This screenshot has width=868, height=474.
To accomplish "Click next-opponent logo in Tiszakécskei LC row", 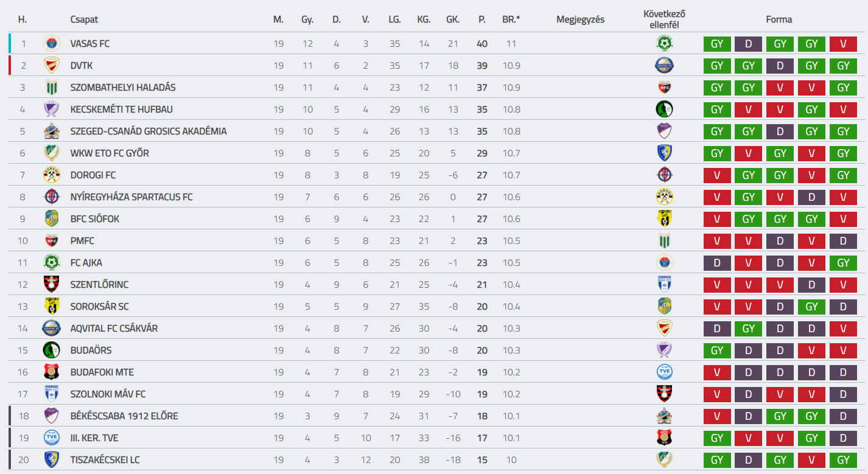I will click(x=664, y=459).
